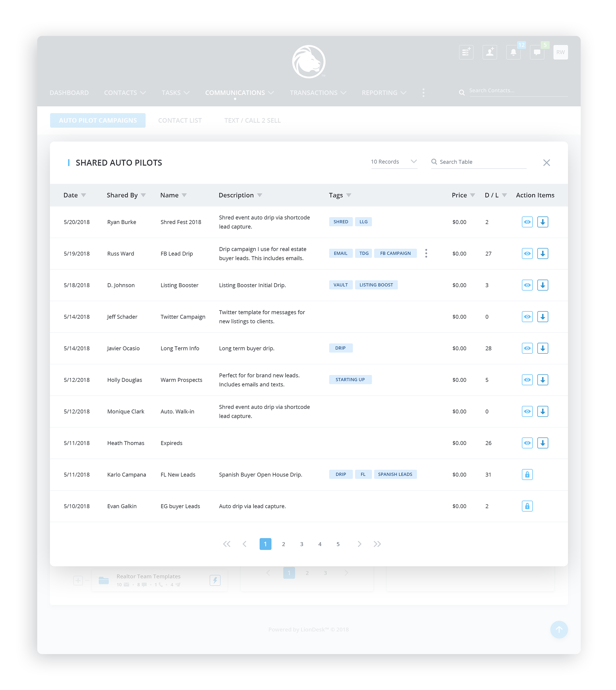Go to page 3 of Shared Auto Pilots
Image resolution: width=616 pixels, height=690 pixels.
click(x=301, y=544)
